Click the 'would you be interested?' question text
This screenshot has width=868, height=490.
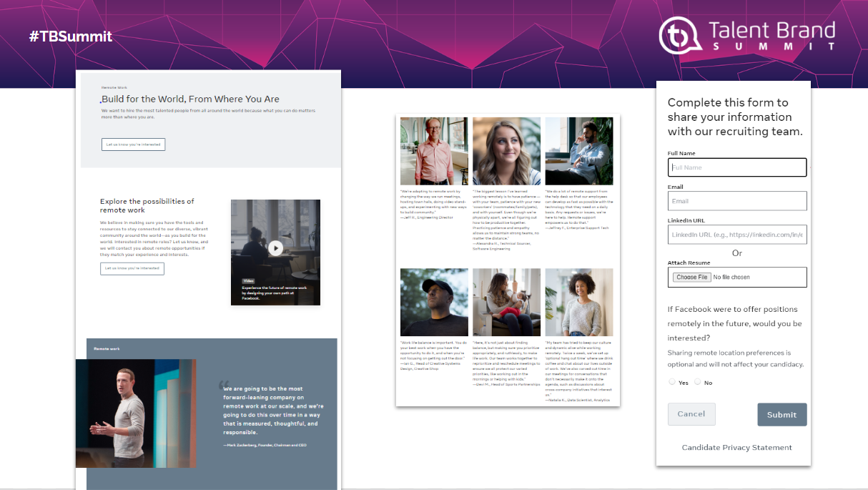point(735,323)
